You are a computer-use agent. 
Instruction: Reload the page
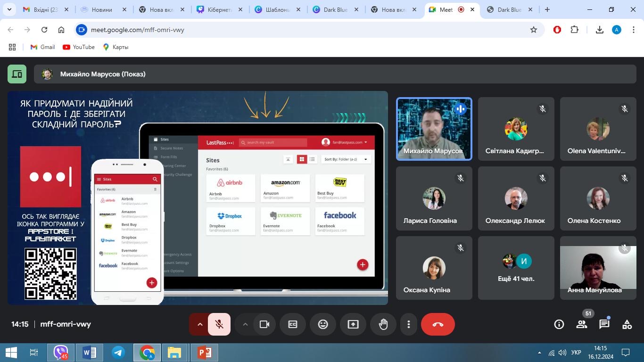pyautogui.click(x=44, y=30)
